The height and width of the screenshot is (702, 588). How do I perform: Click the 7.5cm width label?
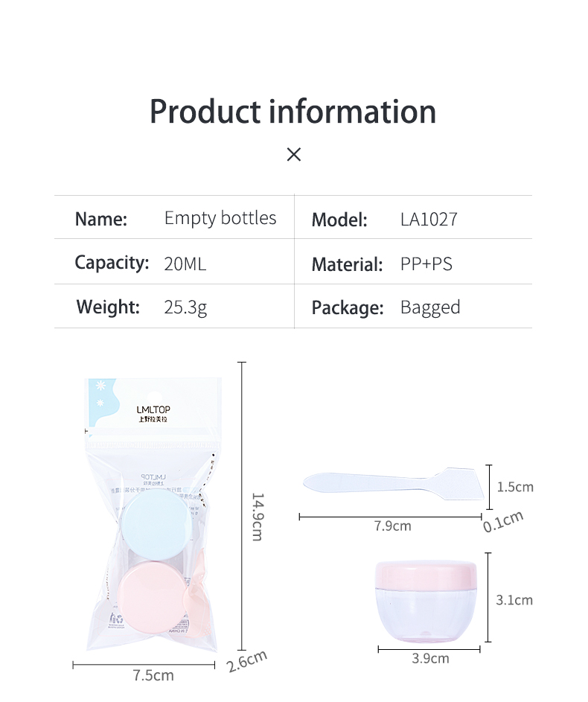(x=153, y=675)
